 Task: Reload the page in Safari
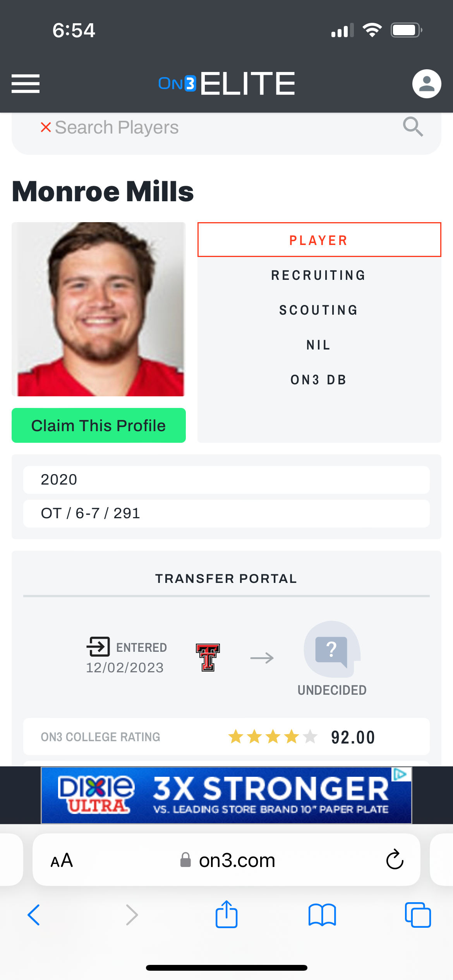395,860
